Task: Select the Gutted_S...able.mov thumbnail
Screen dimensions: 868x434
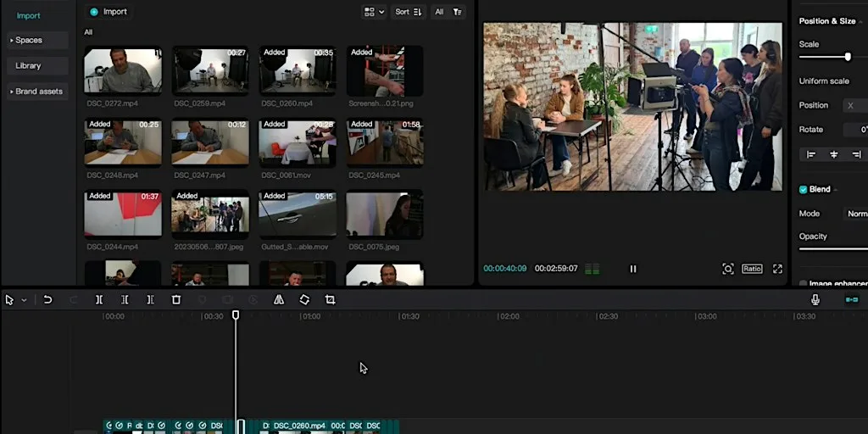Action: coord(298,214)
